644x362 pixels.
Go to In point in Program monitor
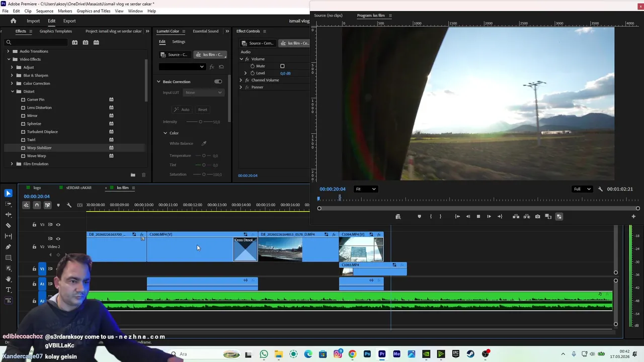tap(457, 216)
